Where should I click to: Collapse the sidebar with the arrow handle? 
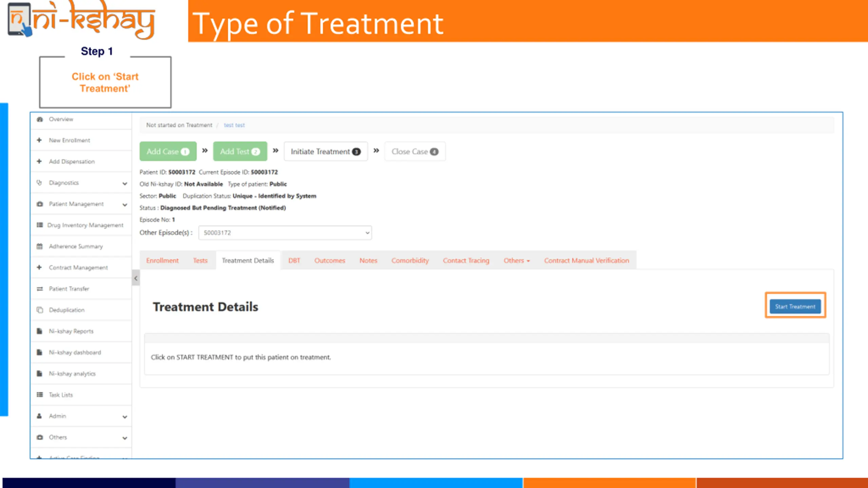136,278
